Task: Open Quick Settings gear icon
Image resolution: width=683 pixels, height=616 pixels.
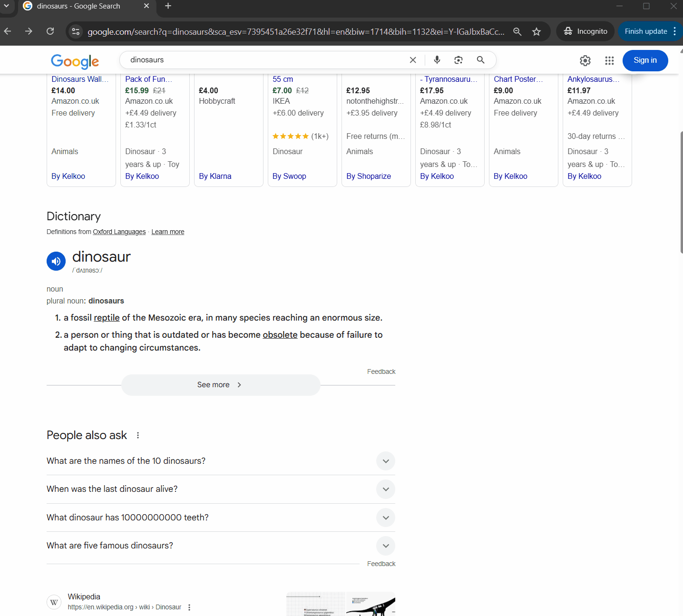Action: [x=585, y=60]
